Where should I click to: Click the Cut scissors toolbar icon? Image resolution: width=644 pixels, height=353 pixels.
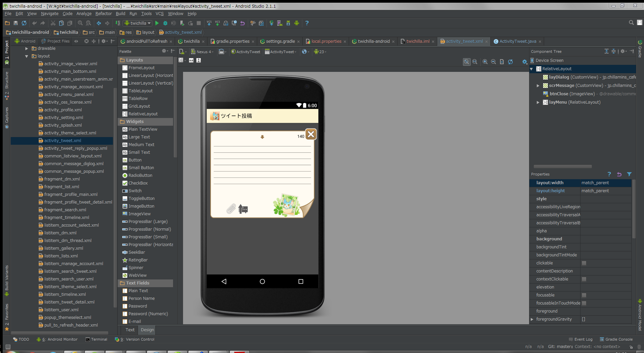pos(53,23)
